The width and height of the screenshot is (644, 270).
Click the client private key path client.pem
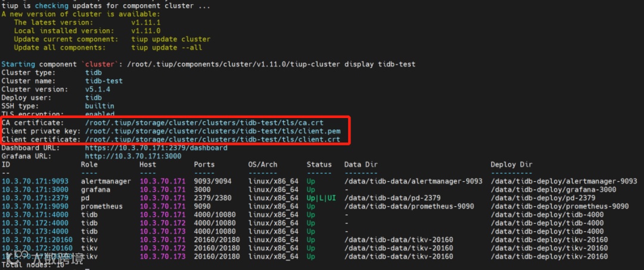pyautogui.click(x=212, y=131)
